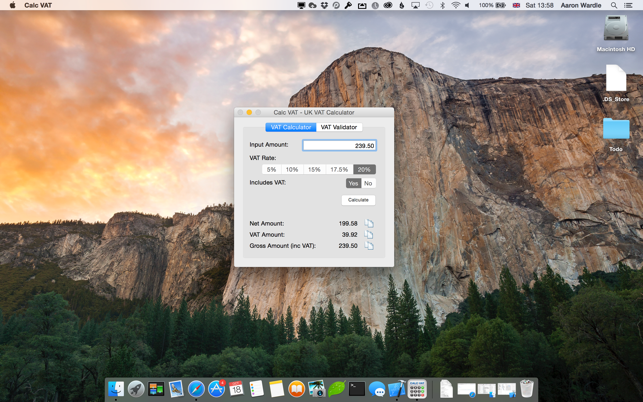Launch Safari from the Dock
The height and width of the screenshot is (402, 643).
[x=196, y=388]
